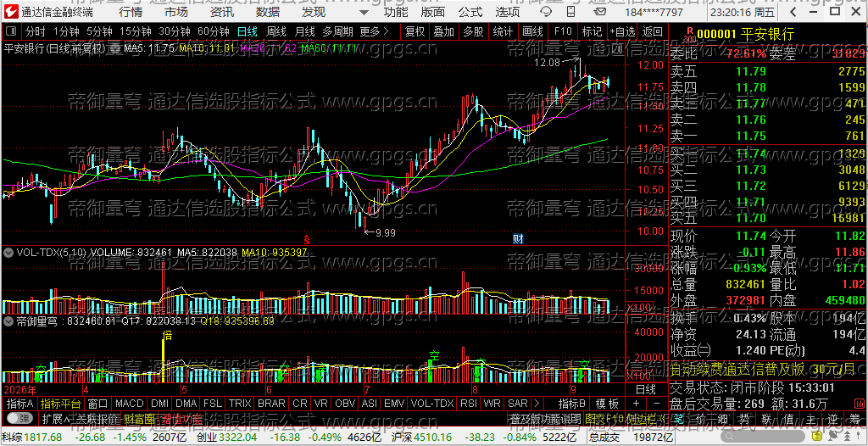Screen dimensions: 868x446
Task: Open F10 company information
Action: point(563,31)
